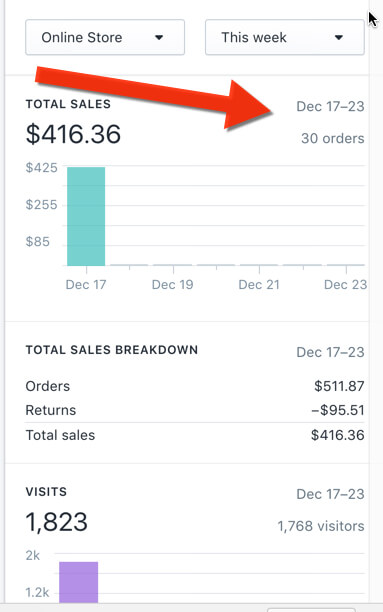Open the This week date range dropdown
383x612 pixels.
point(285,37)
